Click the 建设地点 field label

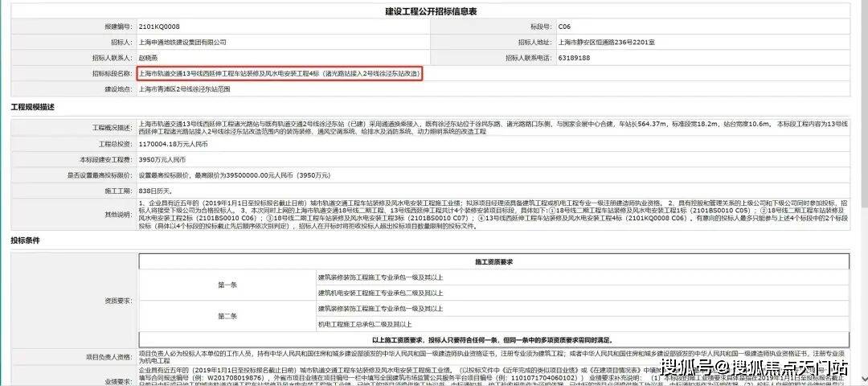pos(117,88)
